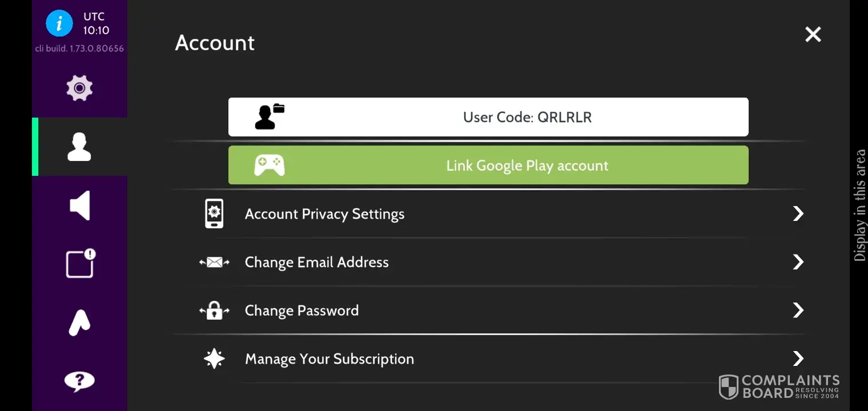Open Change Email Address option
The height and width of the screenshot is (411, 868).
pos(316,263)
